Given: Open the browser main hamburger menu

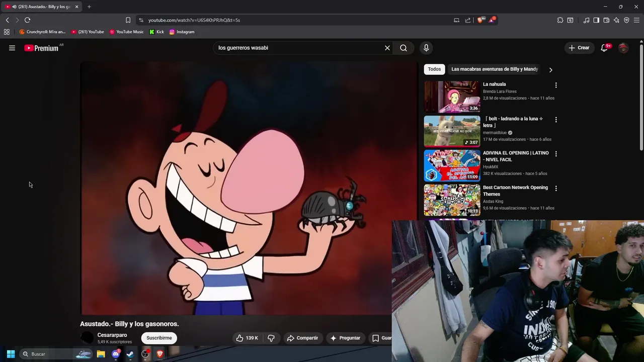Looking at the screenshot, I should coord(636,20).
